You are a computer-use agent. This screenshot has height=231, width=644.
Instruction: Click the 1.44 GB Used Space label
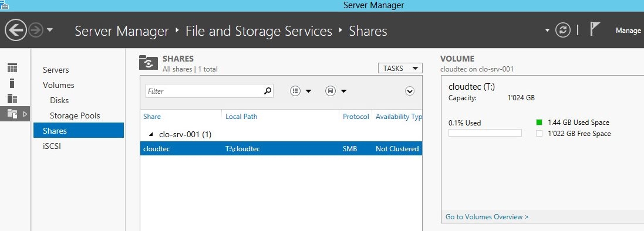pos(578,123)
